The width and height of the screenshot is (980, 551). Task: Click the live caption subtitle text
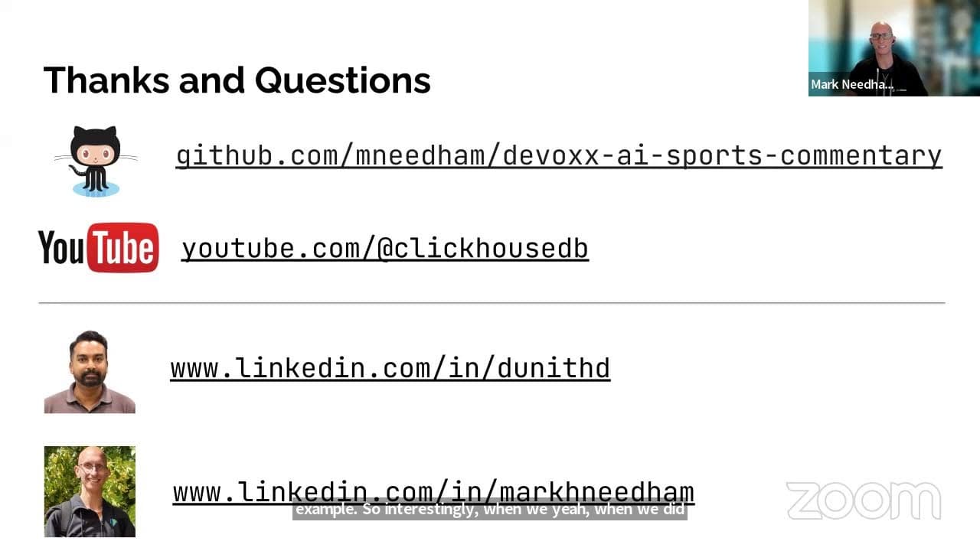(489, 510)
